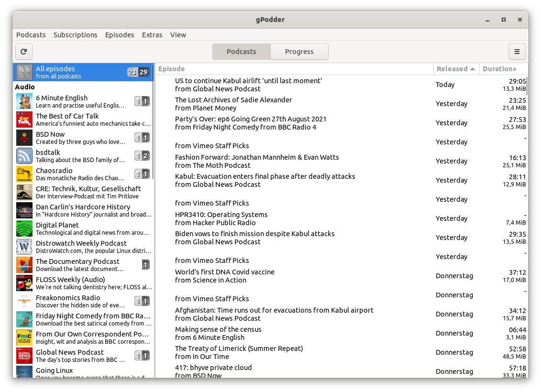This screenshot has height=392, width=541.
Task: Open the Extras menu
Action: 152,35
